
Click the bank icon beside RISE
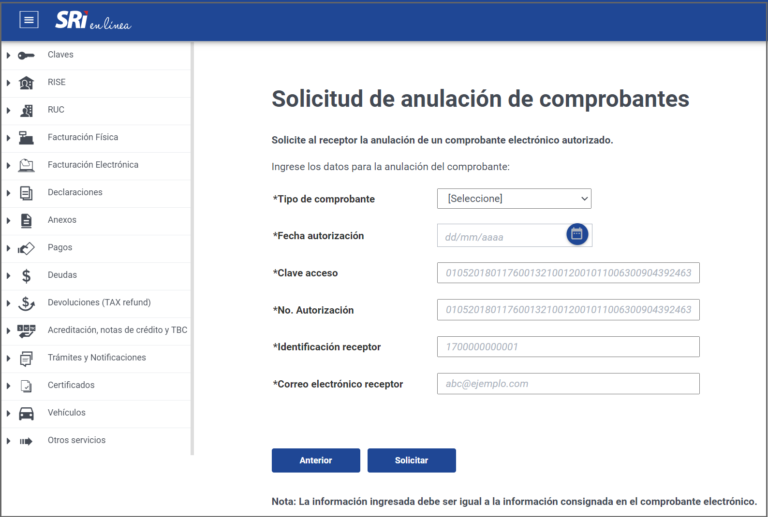(26, 83)
